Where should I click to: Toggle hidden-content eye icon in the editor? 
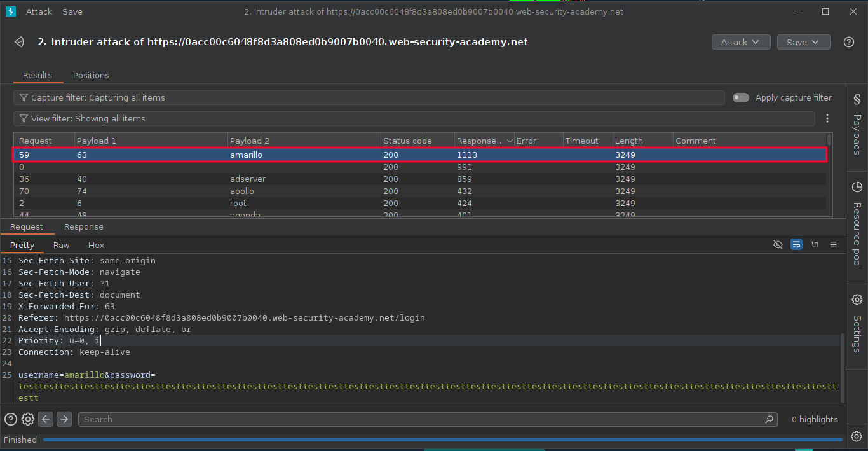point(778,245)
